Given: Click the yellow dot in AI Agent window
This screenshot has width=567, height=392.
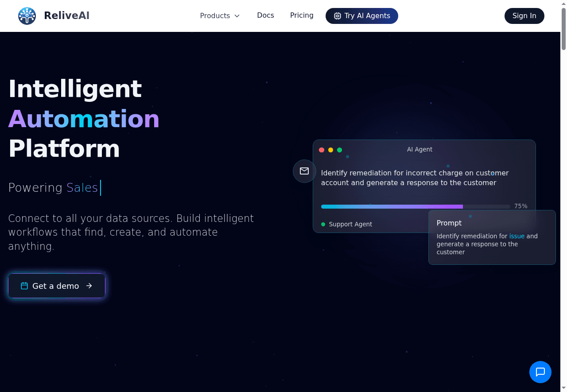Looking at the screenshot, I should pyautogui.click(x=330, y=150).
